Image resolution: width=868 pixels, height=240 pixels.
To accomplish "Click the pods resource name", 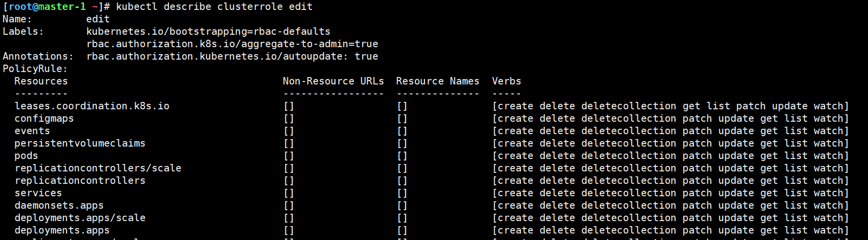I will click(x=26, y=156).
